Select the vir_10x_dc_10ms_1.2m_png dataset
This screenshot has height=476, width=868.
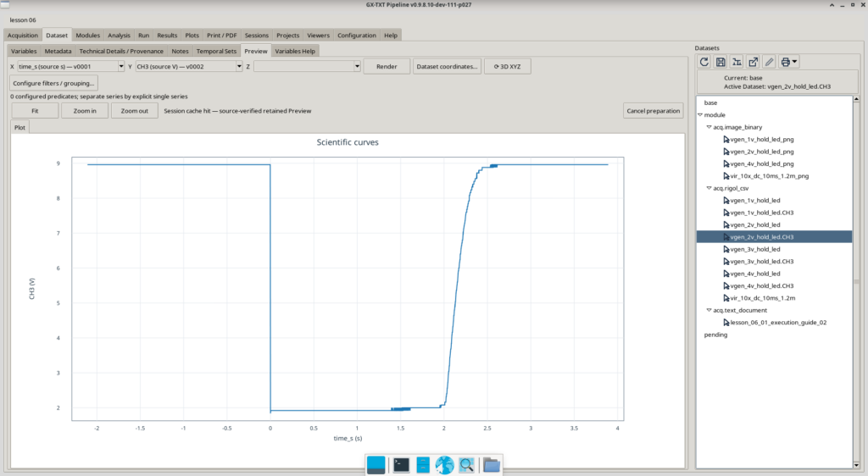tap(769, 176)
